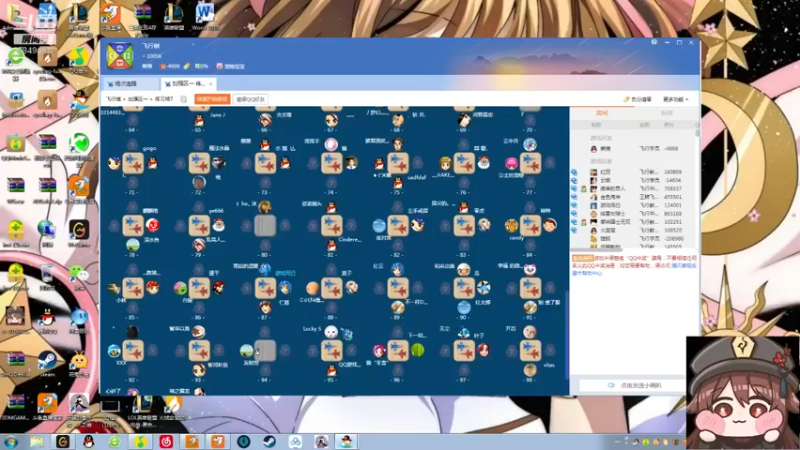The image size is (800, 450).
Task: Click the player list vertical scrollbar
Action: [697, 132]
